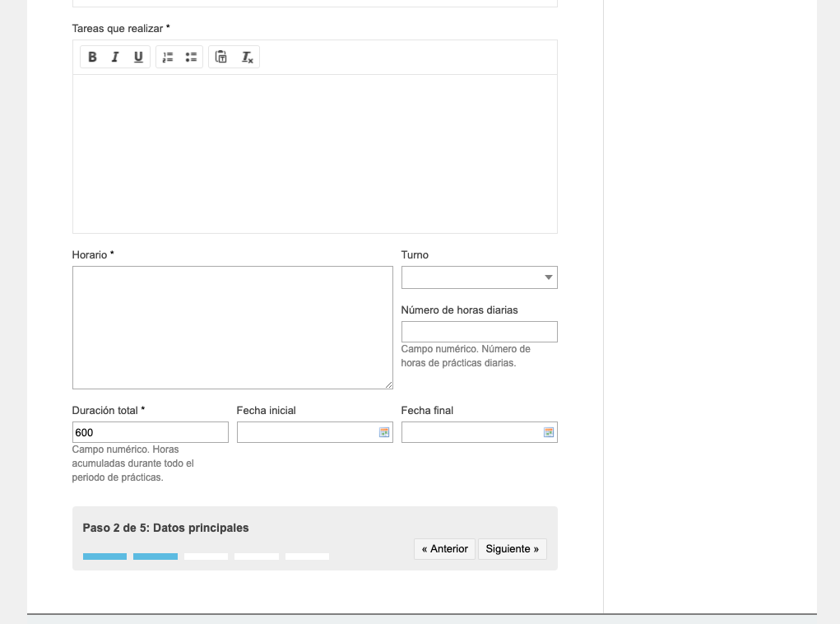Click the paste as plain text icon
The width and height of the screenshot is (840, 624).
pos(221,58)
